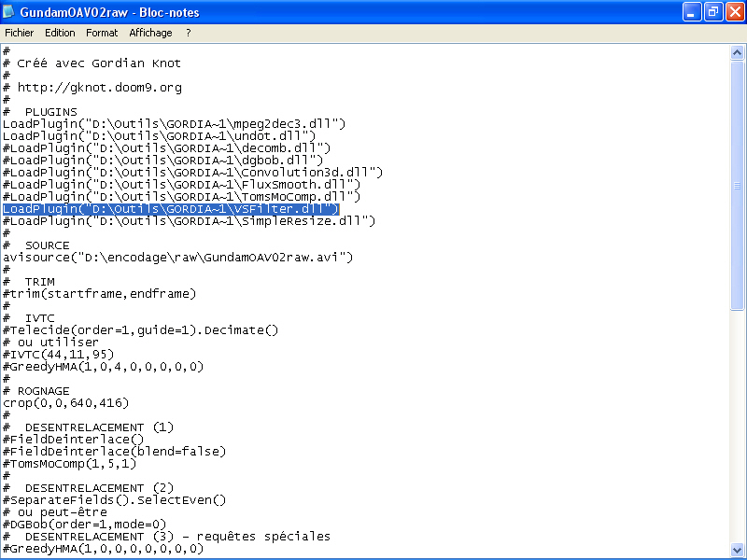
Task: Click the '# DESENTRELACEMENT (1)' line
Action: coord(88,427)
